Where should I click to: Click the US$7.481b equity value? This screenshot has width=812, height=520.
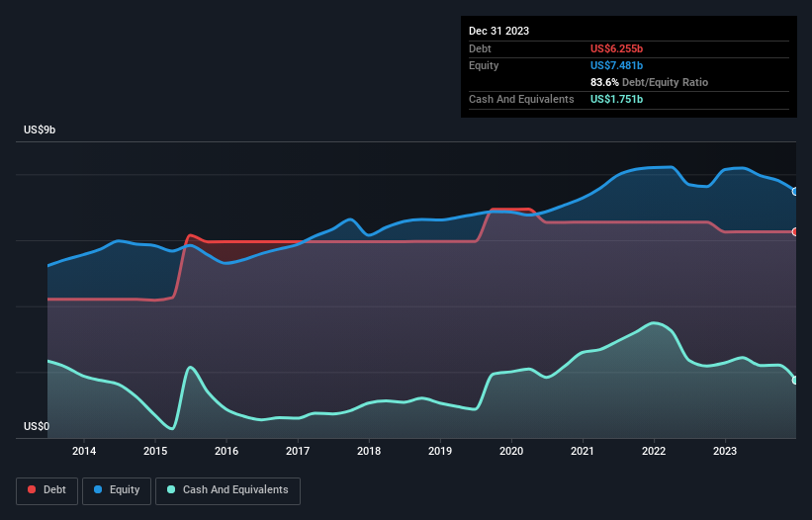[616, 65]
